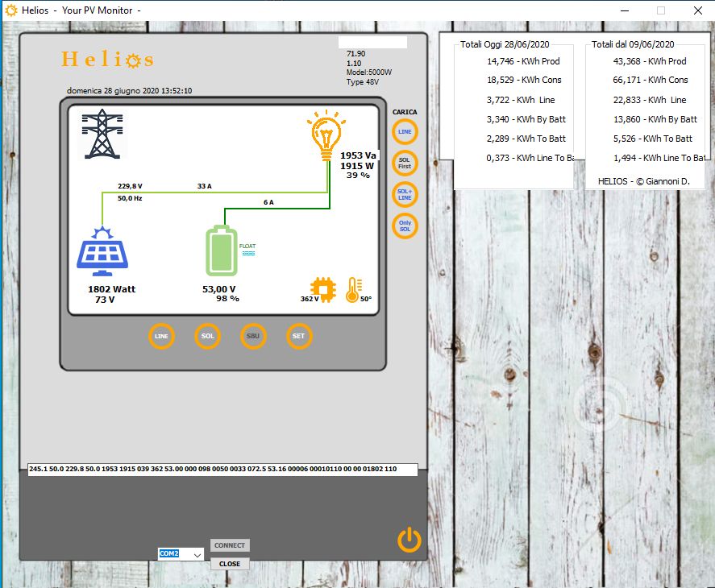Click '43,368 - KWh Prod' cumulative total
715x588 pixels.
(650, 61)
